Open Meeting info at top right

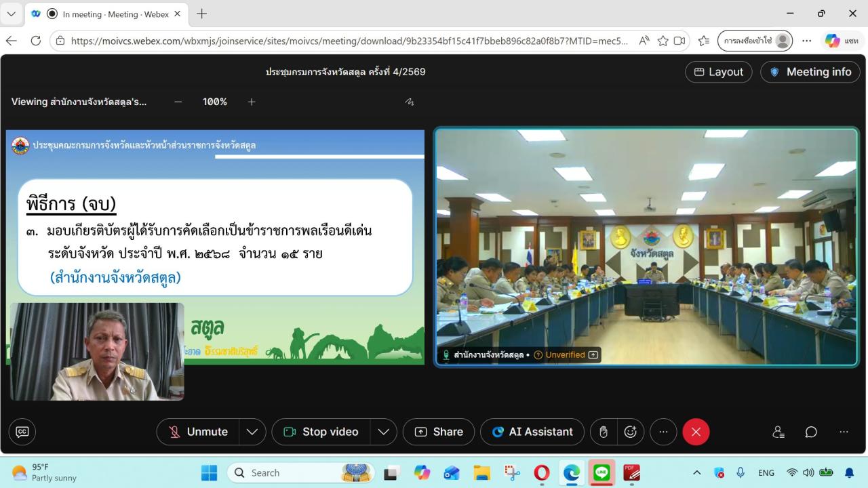pos(810,72)
